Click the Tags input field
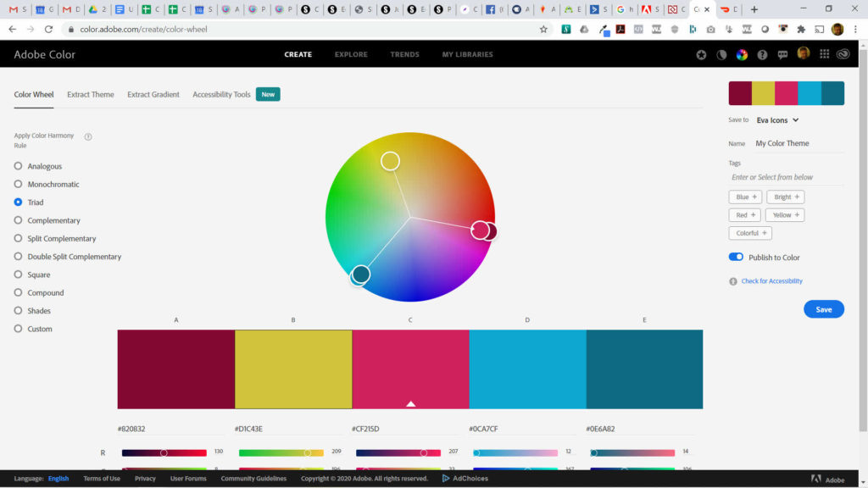Screen dimensions: 868x488 click(787, 177)
